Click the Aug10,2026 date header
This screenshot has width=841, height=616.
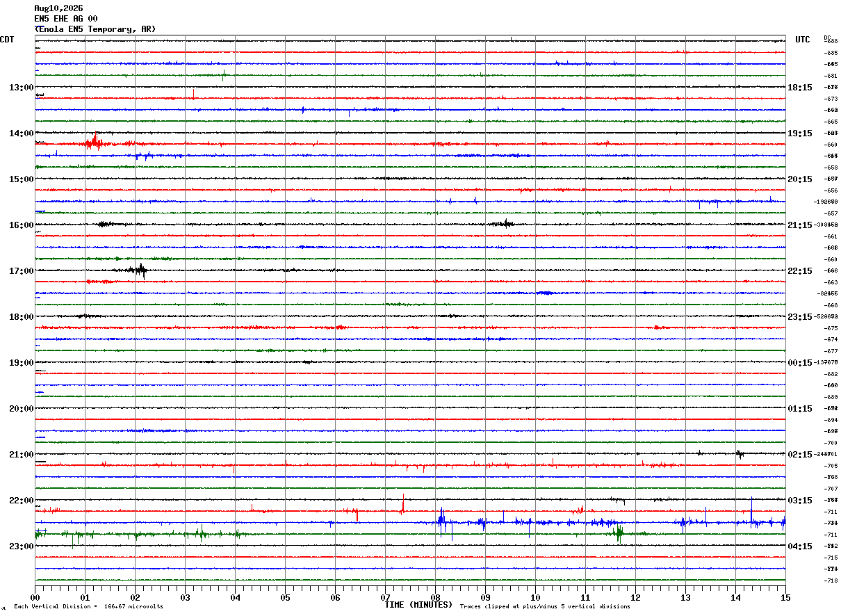(58, 8)
